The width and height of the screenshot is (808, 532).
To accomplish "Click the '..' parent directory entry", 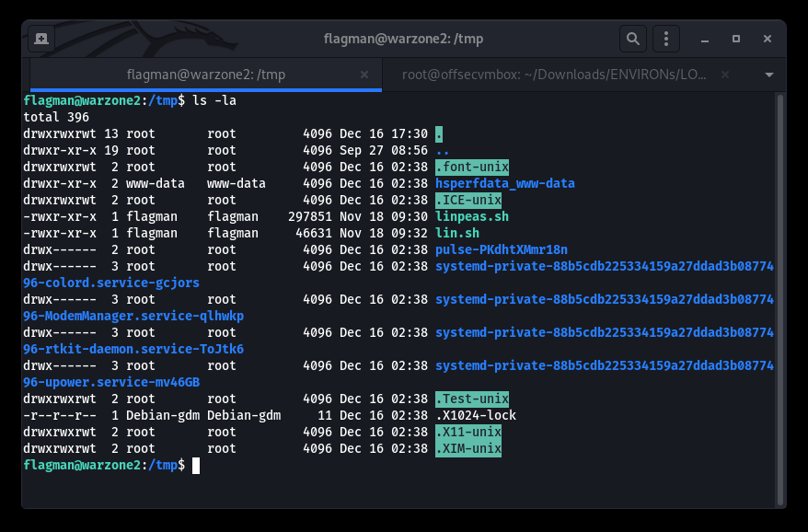I will [442, 151].
